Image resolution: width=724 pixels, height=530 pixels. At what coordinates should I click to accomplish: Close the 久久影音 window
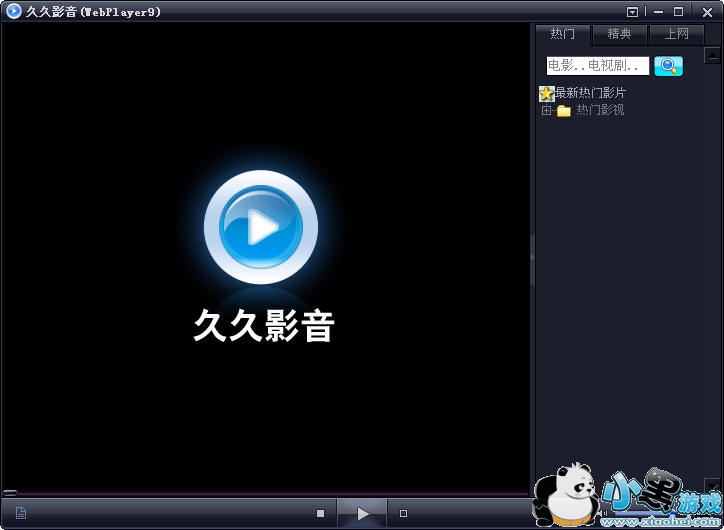707,12
